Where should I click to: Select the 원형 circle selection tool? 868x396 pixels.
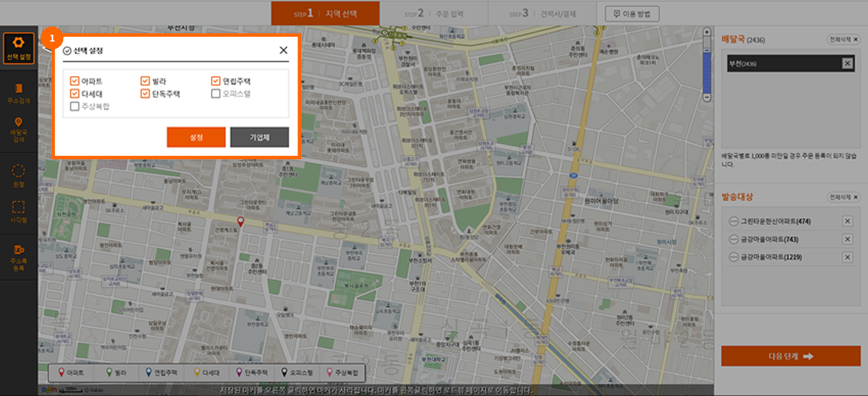[19, 175]
